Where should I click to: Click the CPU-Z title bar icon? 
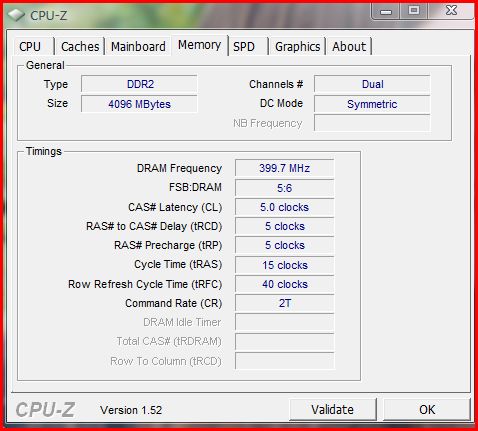[x=16, y=15]
